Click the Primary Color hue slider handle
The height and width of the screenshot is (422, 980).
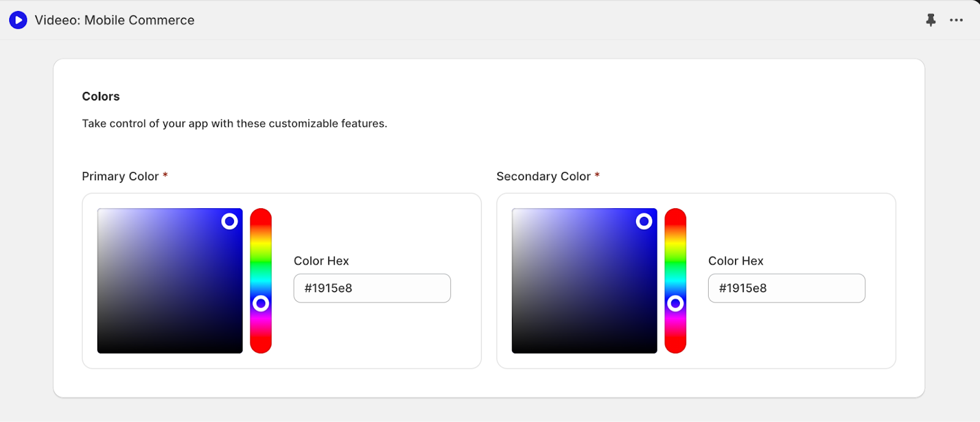(261, 303)
